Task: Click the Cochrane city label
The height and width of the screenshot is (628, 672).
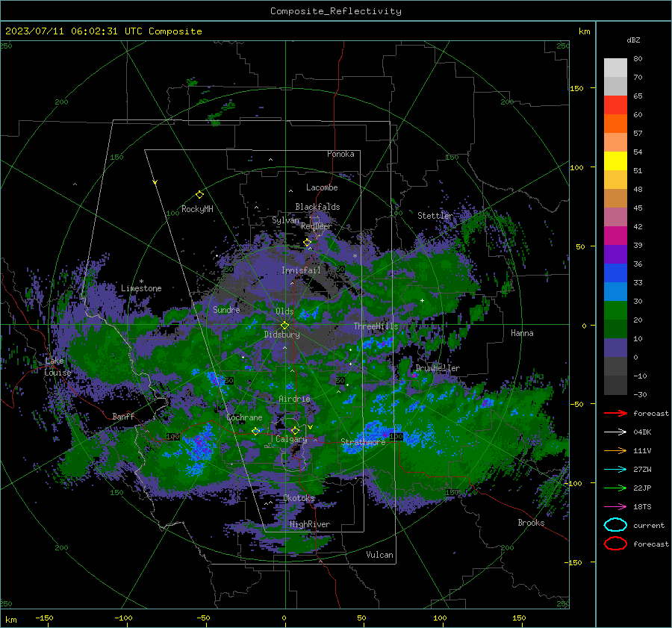Action: tap(244, 417)
